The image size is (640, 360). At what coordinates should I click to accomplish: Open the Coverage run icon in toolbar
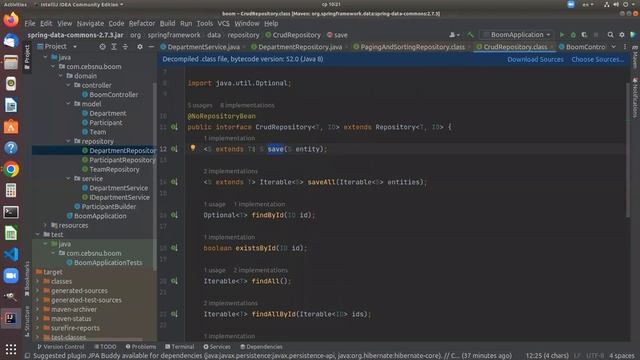pyautogui.click(x=584, y=35)
